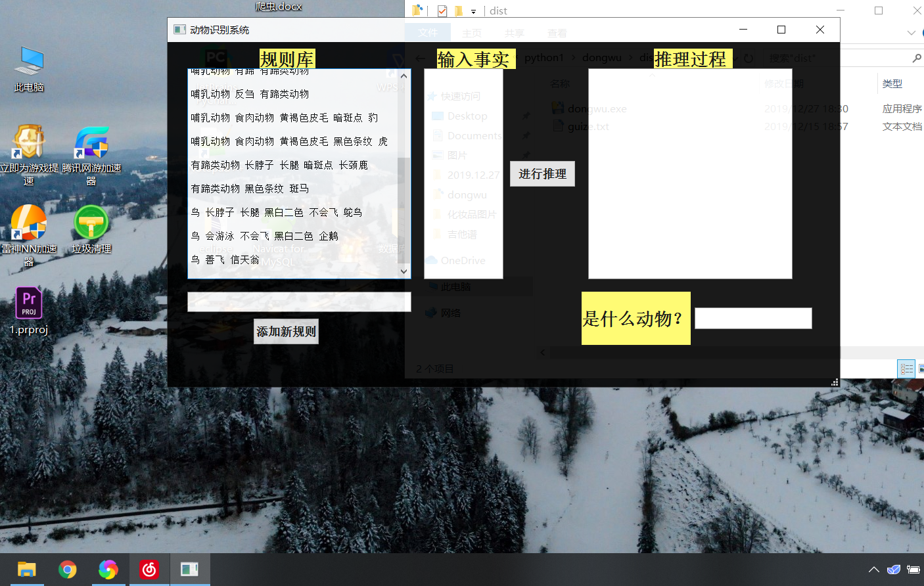The image size is (924, 586).
Task: Click the 是什么动物 result field
Action: point(753,318)
